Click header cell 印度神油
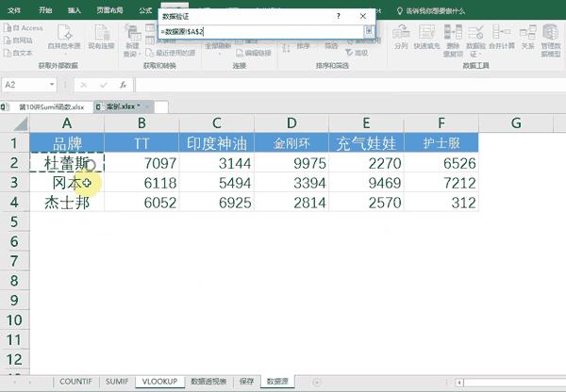 tap(217, 143)
